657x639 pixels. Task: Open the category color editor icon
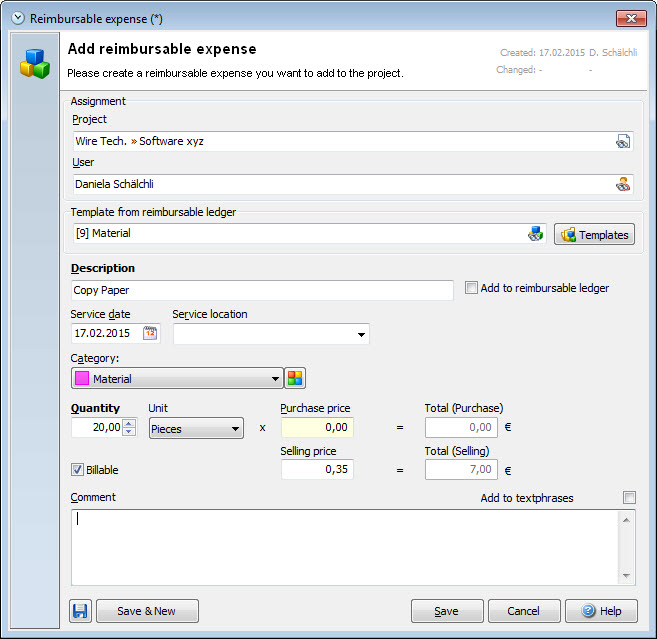295,378
